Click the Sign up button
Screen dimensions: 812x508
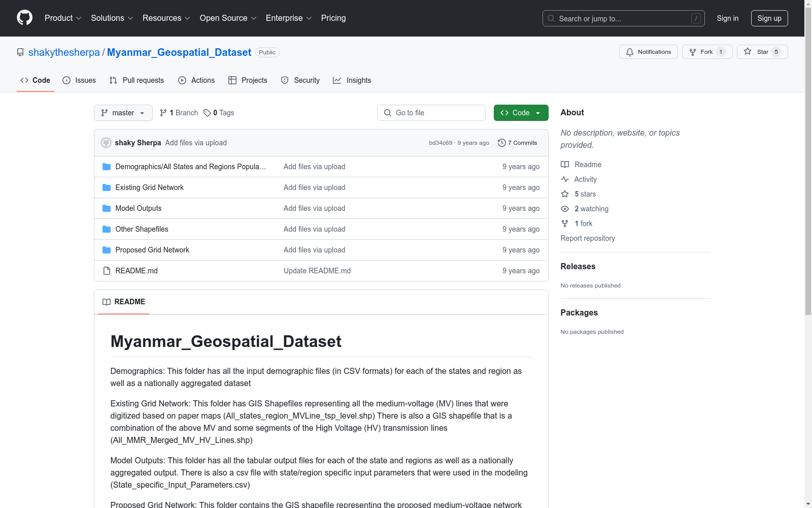click(x=769, y=18)
